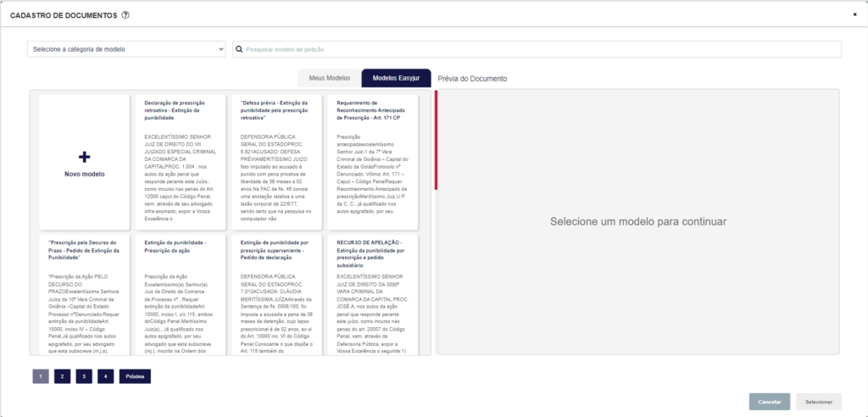Click the plus icon for Novo modelo
Screen dimensions: 868x417
coord(84,158)
